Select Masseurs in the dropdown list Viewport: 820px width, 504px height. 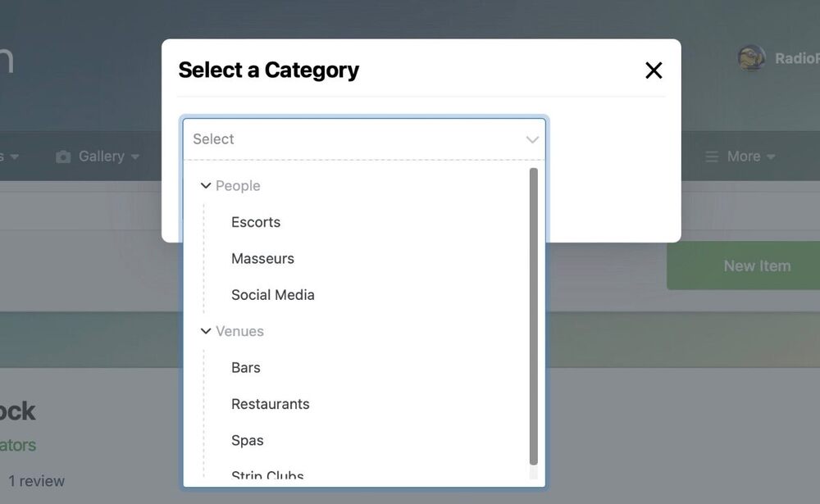(262, 258)
